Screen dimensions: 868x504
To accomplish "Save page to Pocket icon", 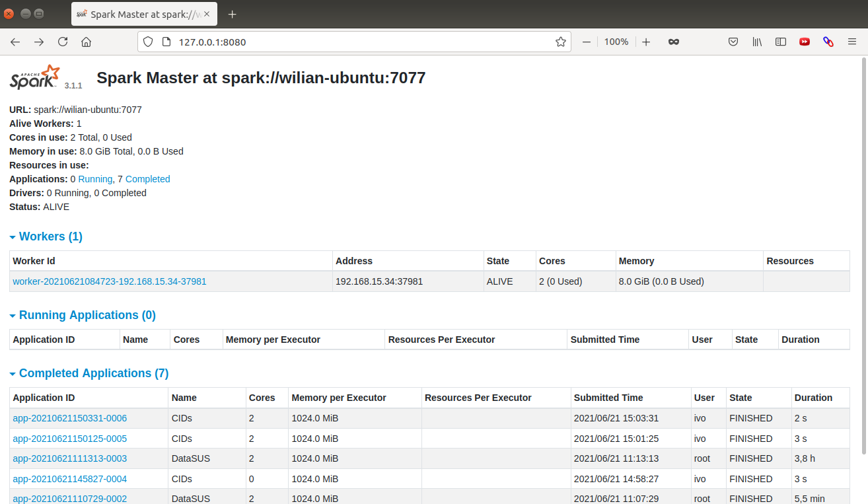I will click(733, 42).
